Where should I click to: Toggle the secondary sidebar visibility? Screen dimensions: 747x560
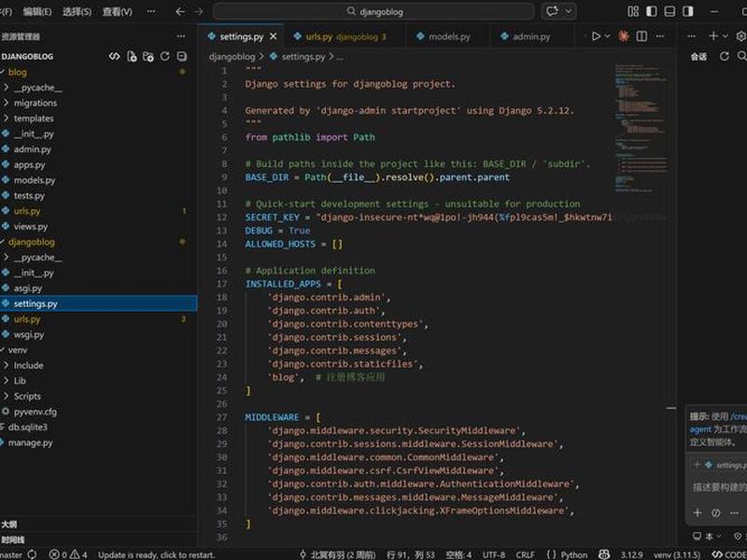687,11
